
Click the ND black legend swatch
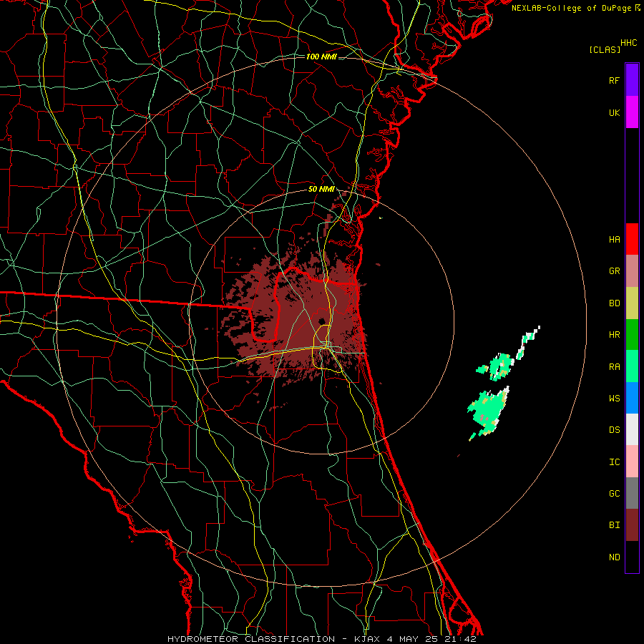pos(632,557)
